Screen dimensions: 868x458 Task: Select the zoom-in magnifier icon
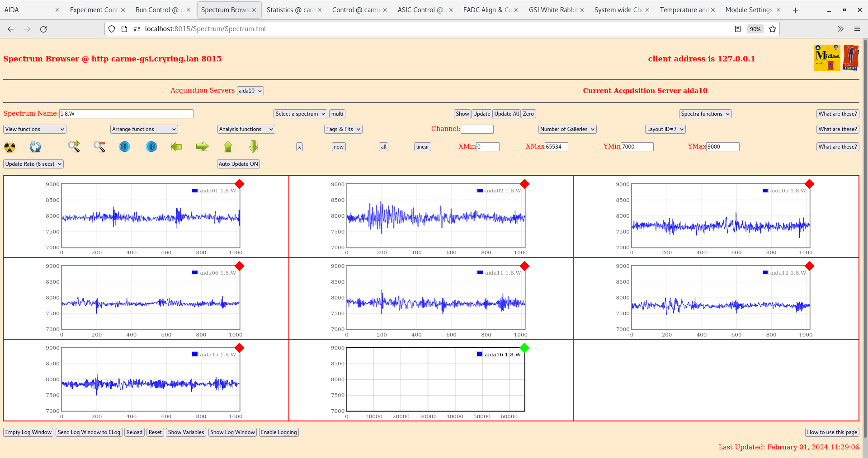pyautogui.click(x=74, y=147)
